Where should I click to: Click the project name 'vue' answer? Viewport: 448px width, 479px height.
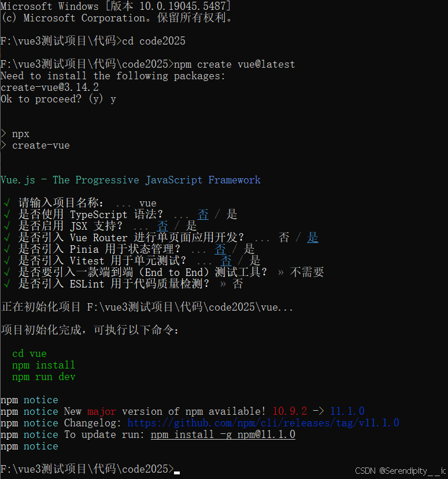[148, 203]
